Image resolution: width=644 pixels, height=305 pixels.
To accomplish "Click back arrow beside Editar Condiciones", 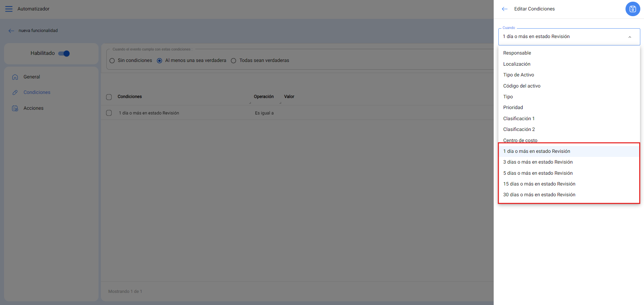I will point(504,9).
